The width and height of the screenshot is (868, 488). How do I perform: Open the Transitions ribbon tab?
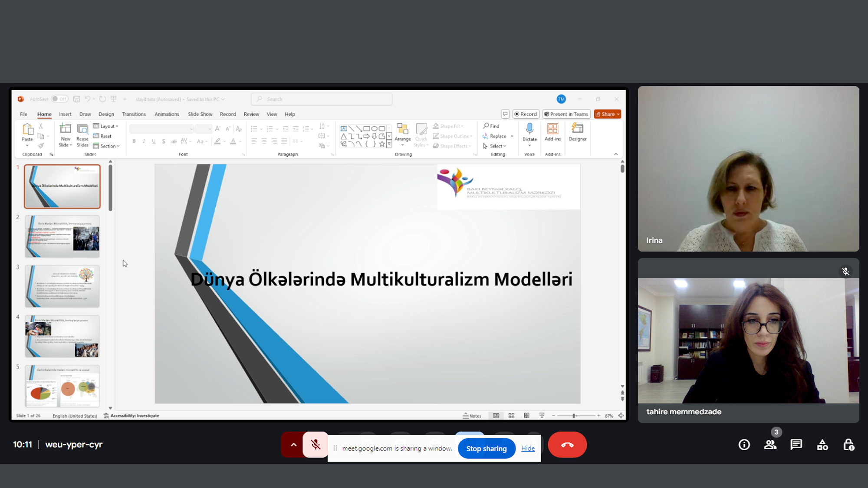134,114
